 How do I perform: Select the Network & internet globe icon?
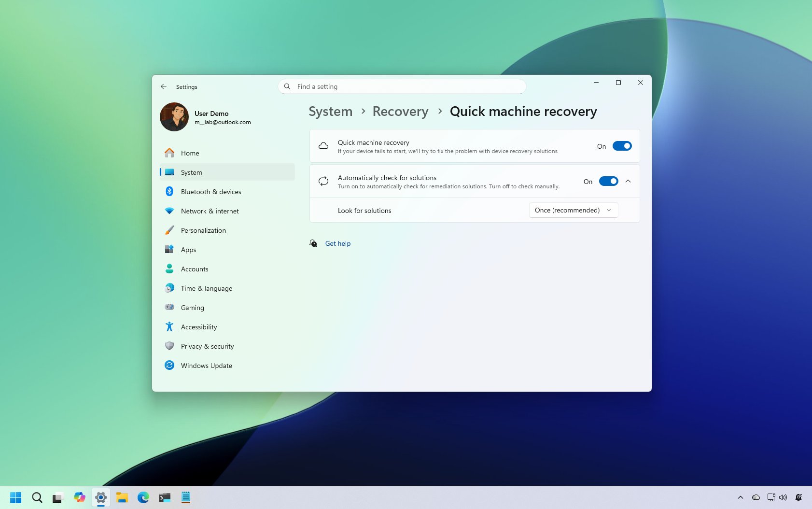click(169, 211)
